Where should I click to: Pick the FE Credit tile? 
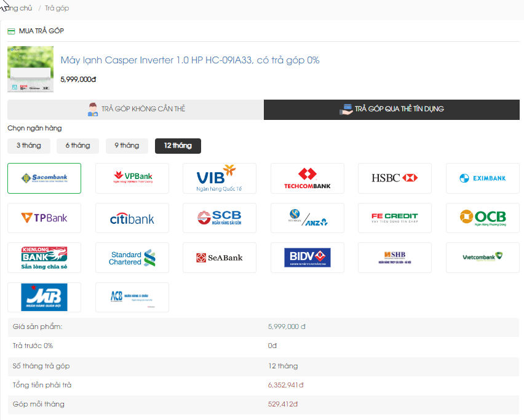(x=395, y=218)
